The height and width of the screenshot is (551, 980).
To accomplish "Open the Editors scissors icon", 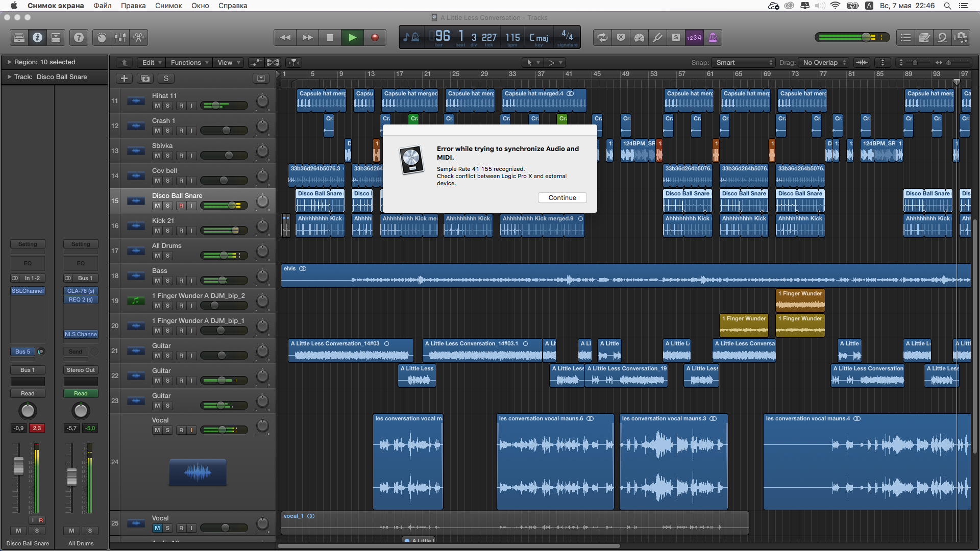I will tap(138, 37).
